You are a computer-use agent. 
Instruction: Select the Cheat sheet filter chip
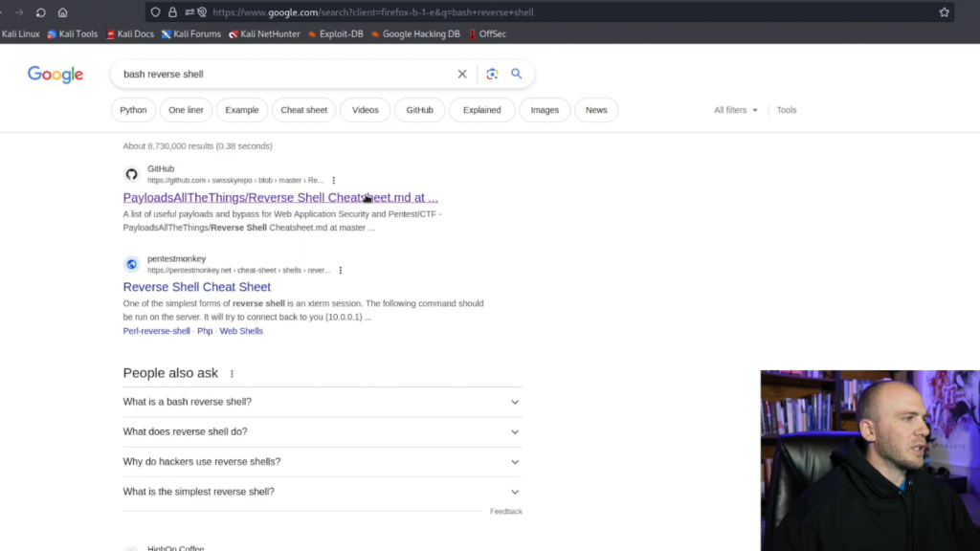[303, 110]
